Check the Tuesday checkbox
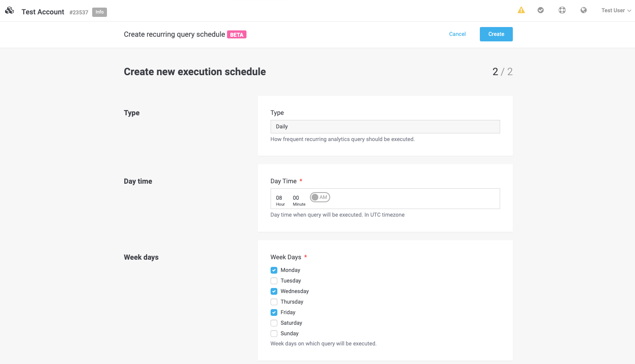Viewport: 635px width, 364px height. 274,280
